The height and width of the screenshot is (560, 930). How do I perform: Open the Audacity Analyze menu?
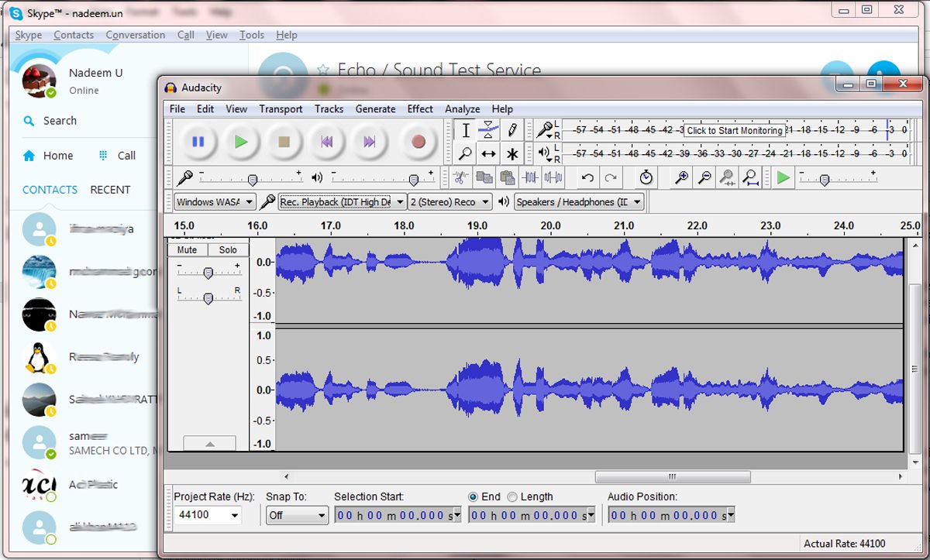point(463,109)
